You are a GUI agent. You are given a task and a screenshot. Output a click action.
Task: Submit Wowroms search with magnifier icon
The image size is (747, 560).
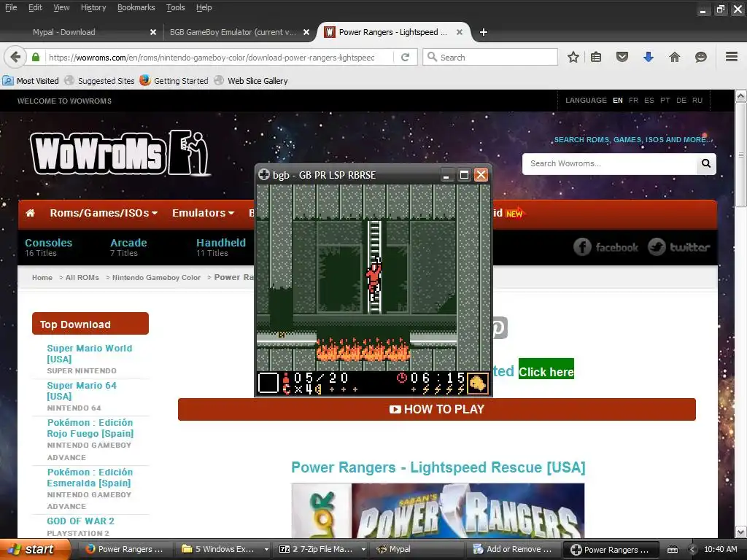(x=706, y=163)
